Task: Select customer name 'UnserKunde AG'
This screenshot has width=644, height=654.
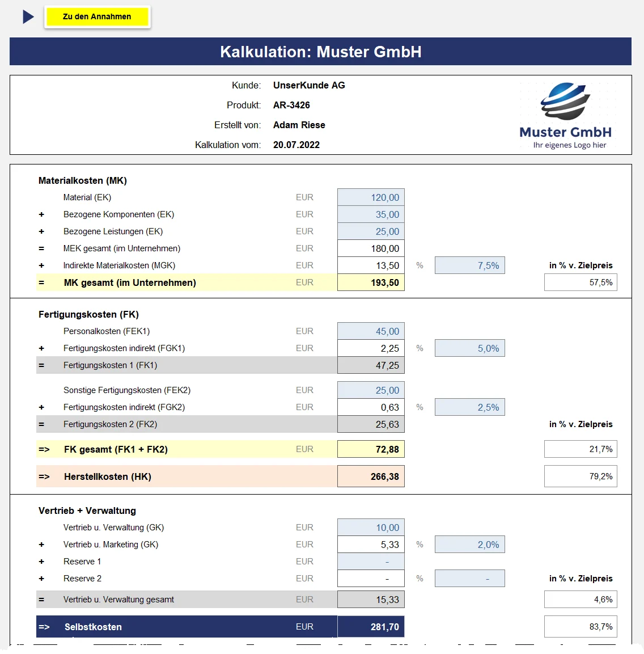Action: coord(309,86)
